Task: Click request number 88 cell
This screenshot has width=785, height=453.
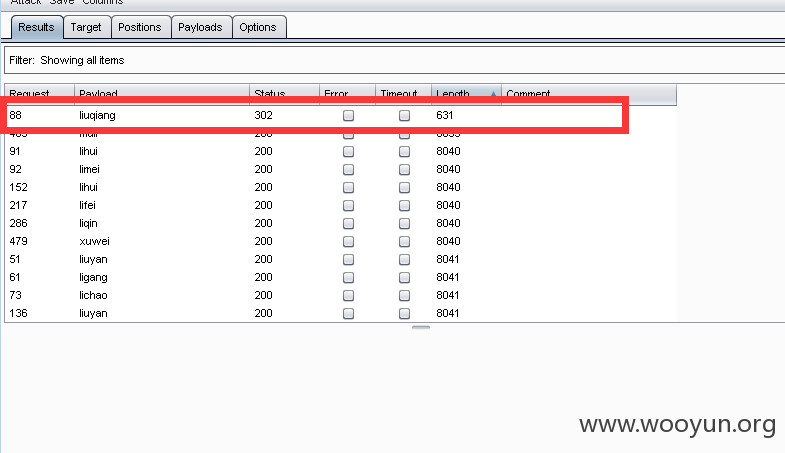Action: coord(16,116)
